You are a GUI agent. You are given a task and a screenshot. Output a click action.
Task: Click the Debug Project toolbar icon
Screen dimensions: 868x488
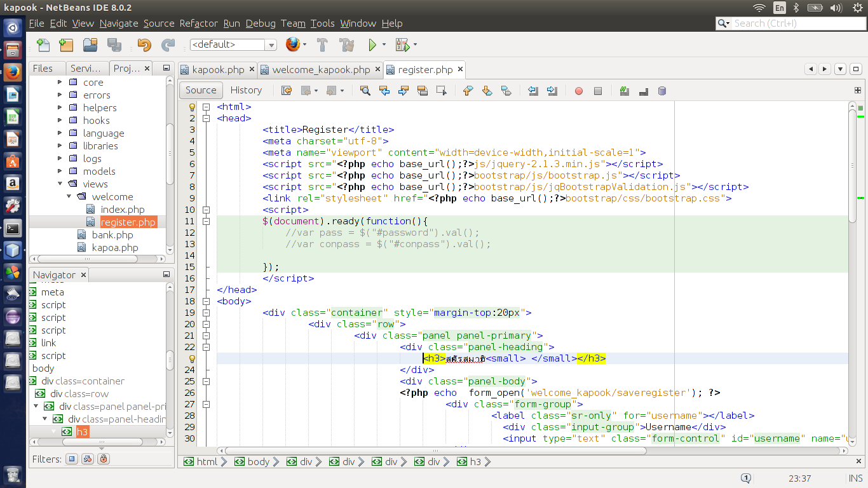(x=402, y=45)
